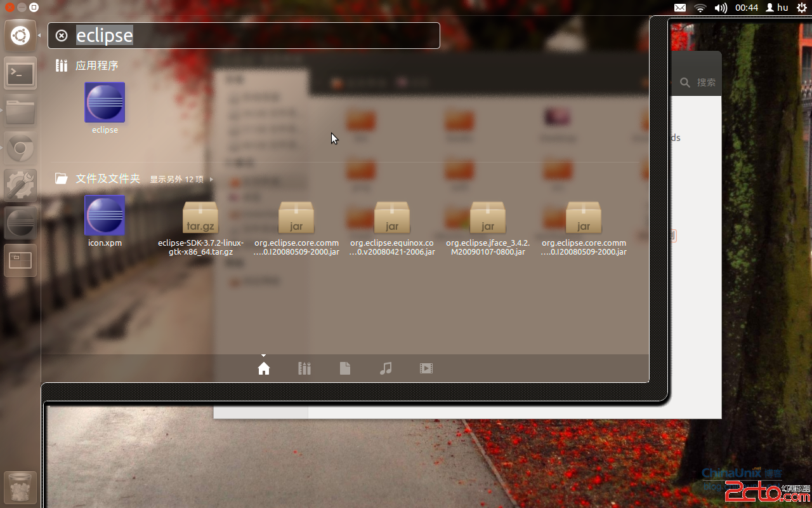Expand to show 12 more file results
The height and width of the screenshot is (508, 812).
(181, 180)
